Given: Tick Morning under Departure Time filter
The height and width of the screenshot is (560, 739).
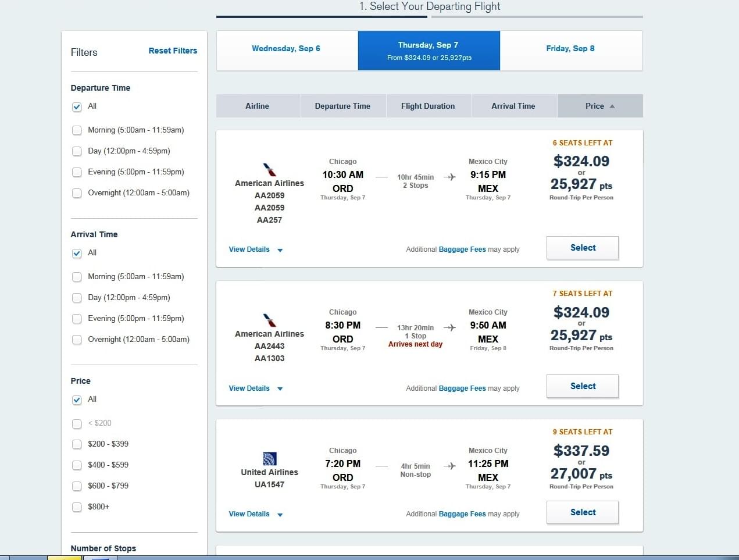Looking at the screenshot, I should tap(77, 130).
